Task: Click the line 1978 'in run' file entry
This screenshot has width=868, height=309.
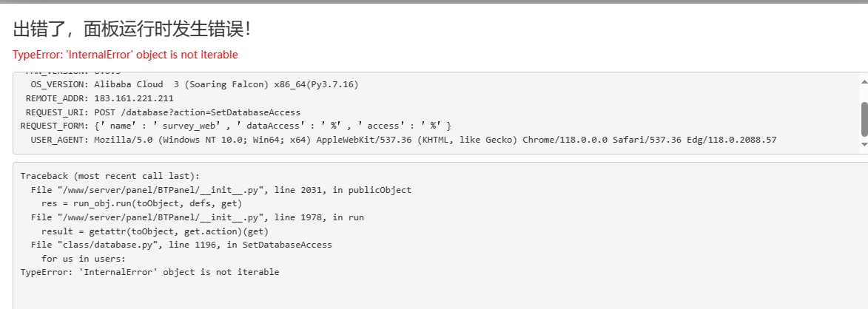Action: (198, 217)
